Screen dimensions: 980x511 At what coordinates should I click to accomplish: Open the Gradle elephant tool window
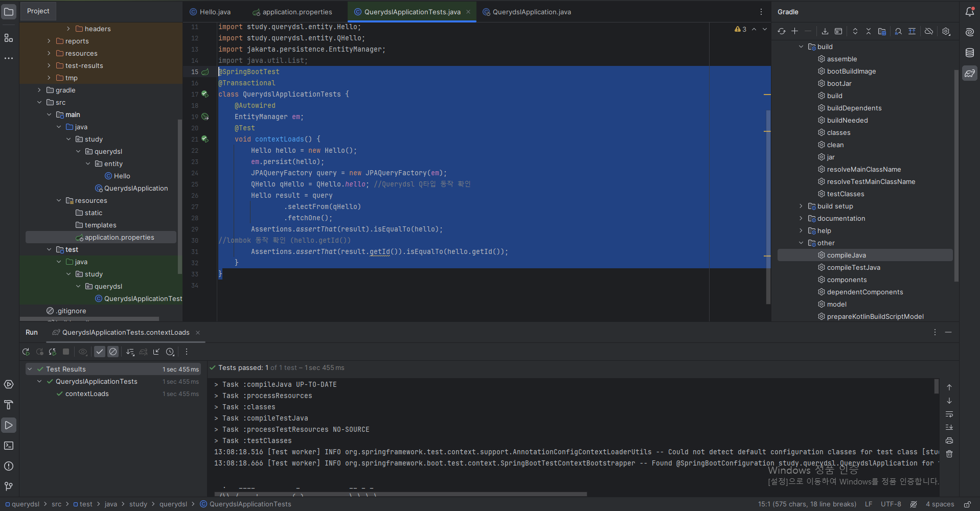tap(970, 73)
